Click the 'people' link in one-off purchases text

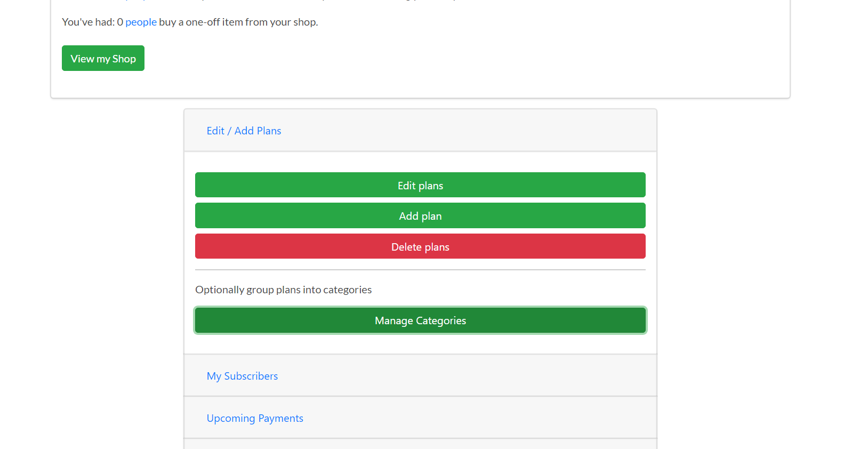[x=141, y=22]
